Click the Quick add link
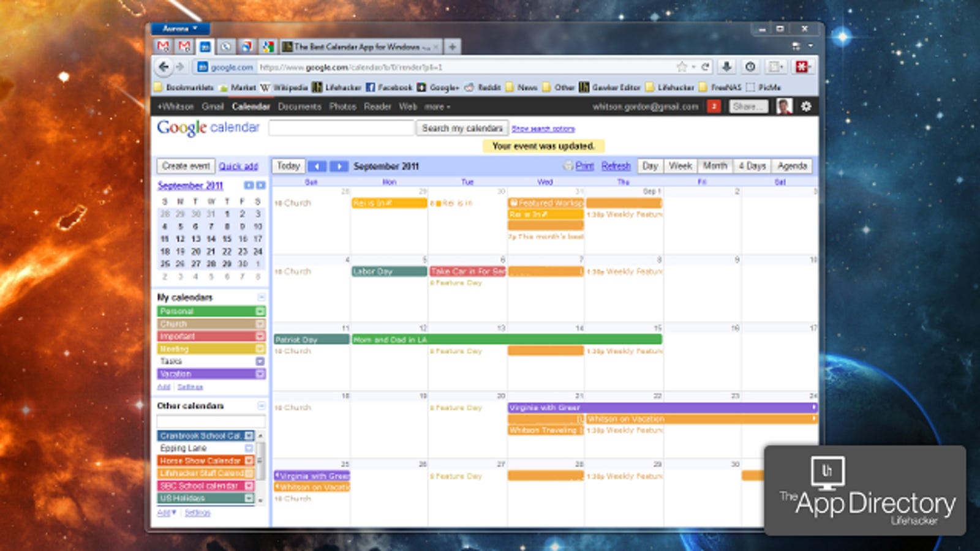 (x=238, y=167)
